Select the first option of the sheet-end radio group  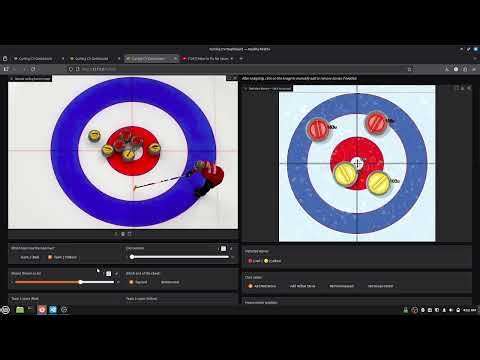138,282
